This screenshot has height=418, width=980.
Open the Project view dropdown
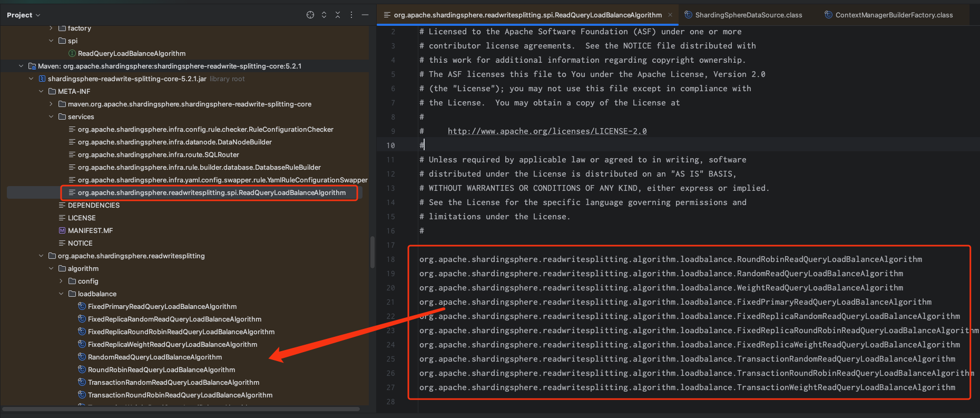point(23,15)
